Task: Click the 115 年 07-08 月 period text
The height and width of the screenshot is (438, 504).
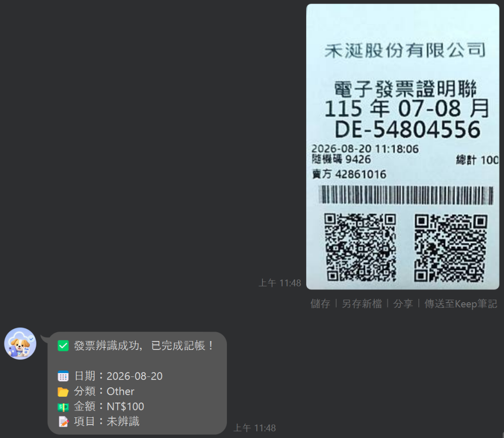Action: (407, 109)
